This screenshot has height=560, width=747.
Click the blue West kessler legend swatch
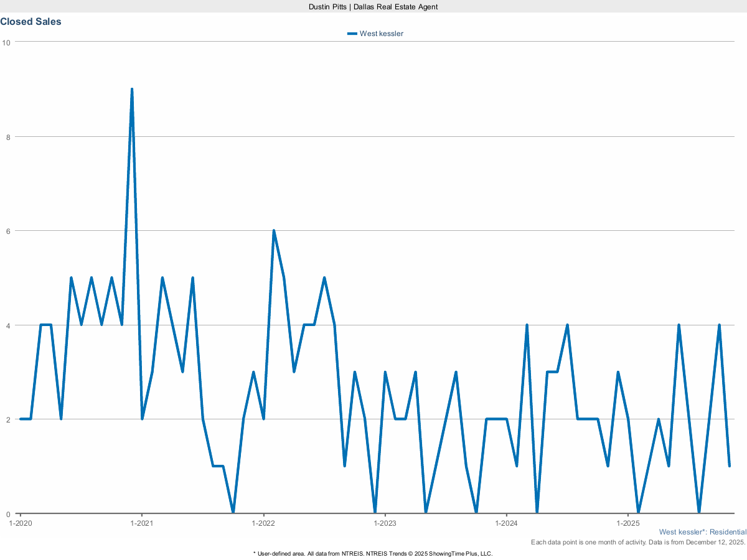pyautogui.click(x=352, y=34)
